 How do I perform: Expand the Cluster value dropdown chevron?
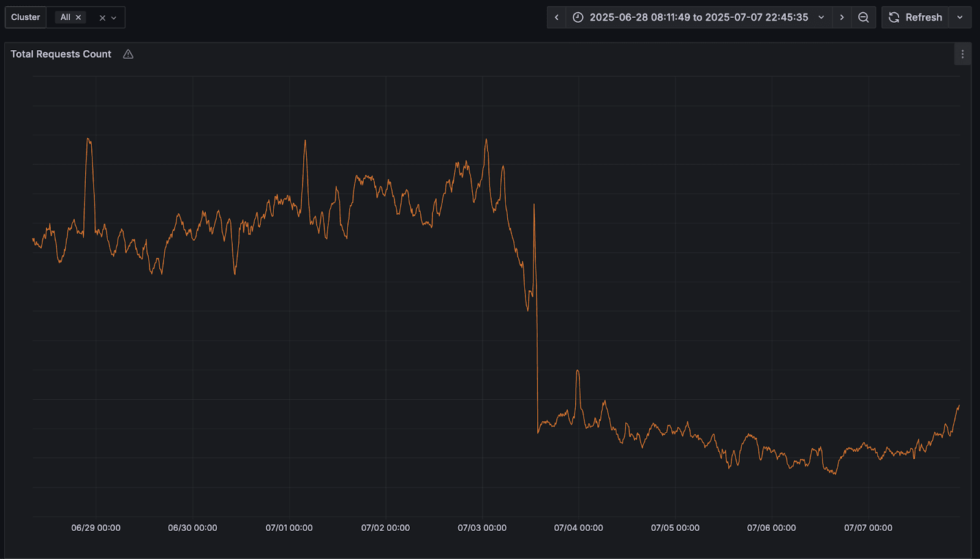(x=113, y=17)
